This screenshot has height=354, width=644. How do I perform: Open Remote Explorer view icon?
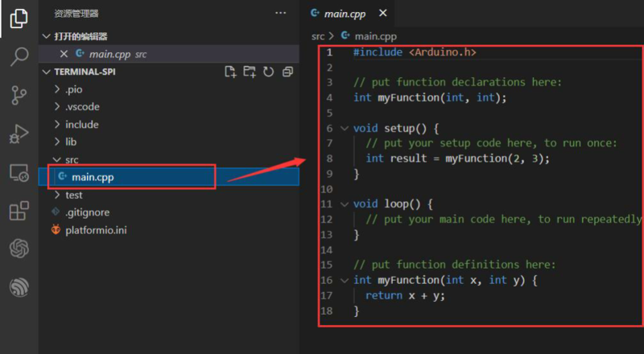coord(19,173)
